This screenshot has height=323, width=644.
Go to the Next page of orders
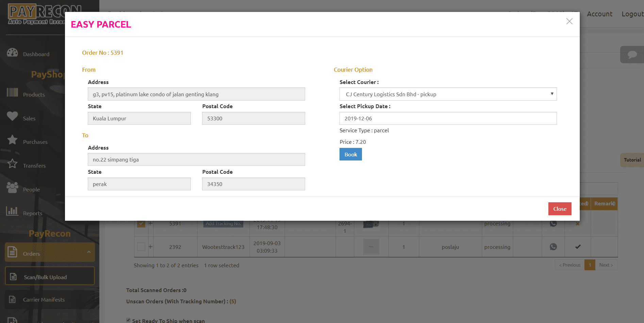(606, 265)
